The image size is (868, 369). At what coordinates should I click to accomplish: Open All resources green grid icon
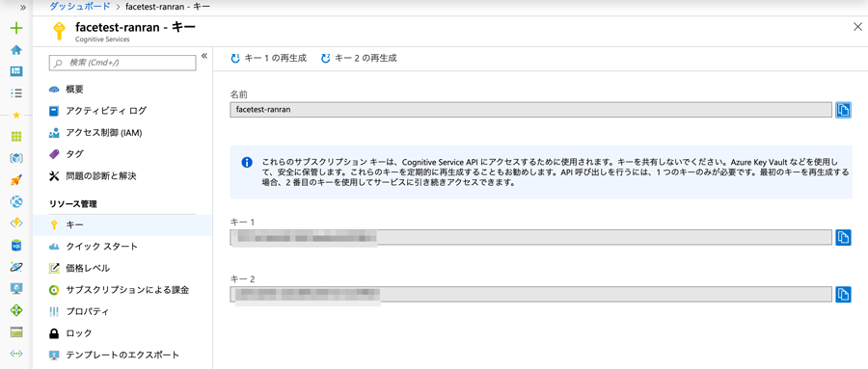[x=16, y=136]
